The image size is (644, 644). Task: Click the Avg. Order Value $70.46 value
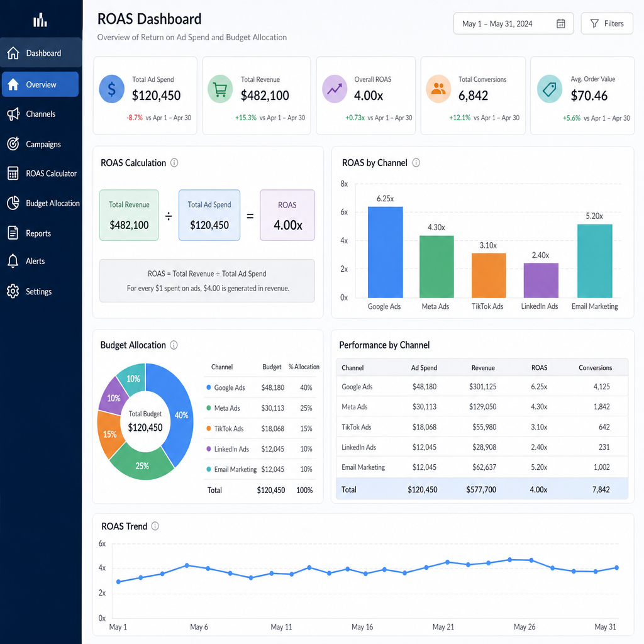coord(589,96)
